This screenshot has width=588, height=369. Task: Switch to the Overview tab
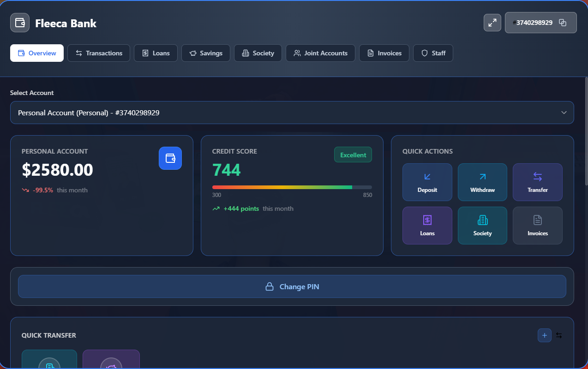click(37, 53)
